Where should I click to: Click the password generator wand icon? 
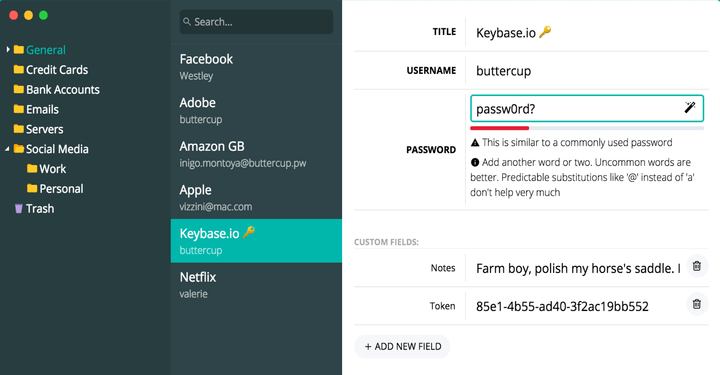pos(690,107)
